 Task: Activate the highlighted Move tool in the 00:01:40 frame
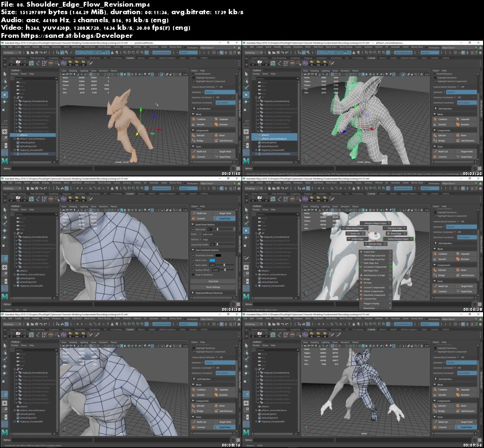(5, 95)
